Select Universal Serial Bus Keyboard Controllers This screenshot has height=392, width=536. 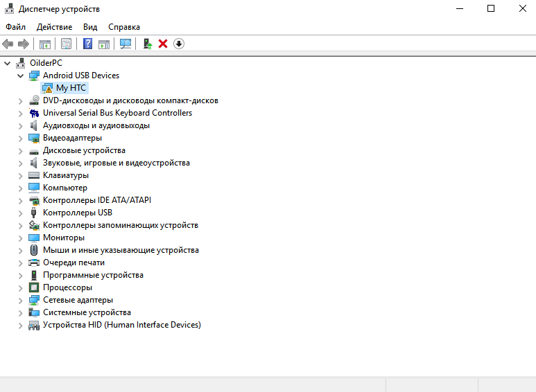pyautogui.click(x=117, y=113)
